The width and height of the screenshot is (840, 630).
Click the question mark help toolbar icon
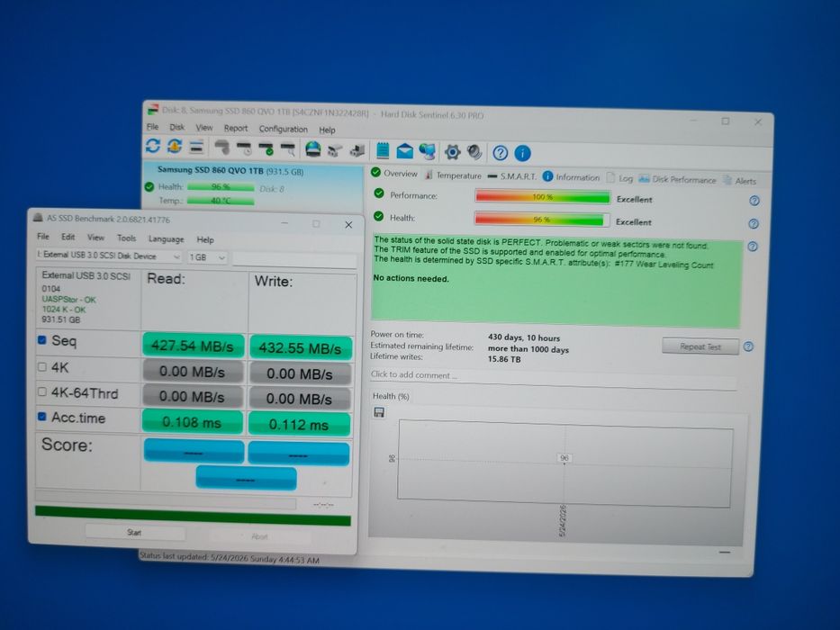(501, 153)
